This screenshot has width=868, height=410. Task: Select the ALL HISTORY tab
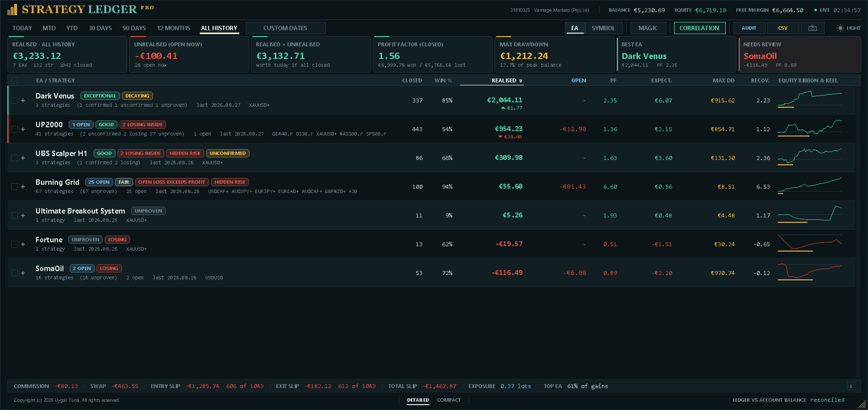point(219,28)
